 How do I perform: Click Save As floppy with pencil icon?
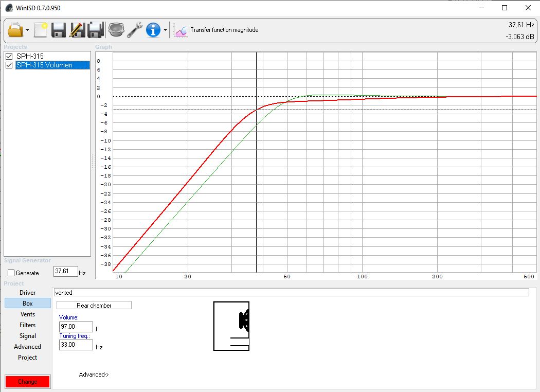pos(77,30)
